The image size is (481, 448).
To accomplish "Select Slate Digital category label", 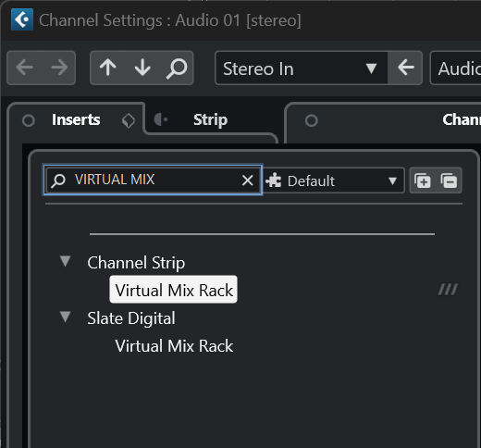I will (x=131, y=318).
